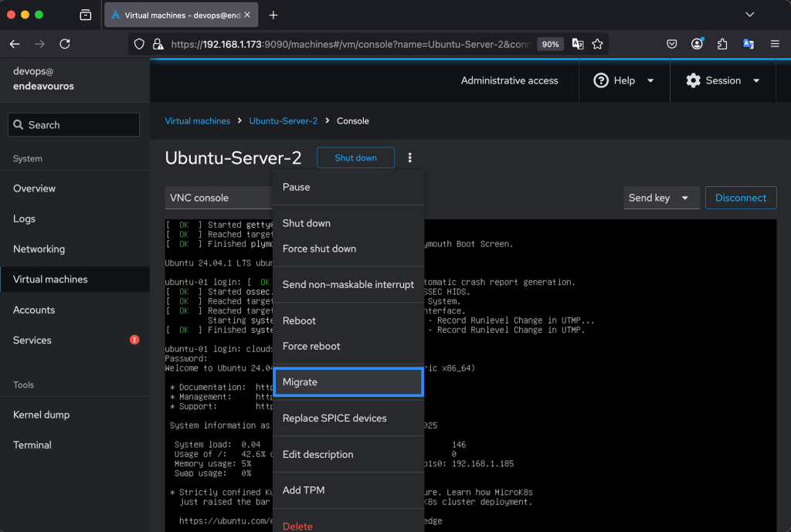Open Overview in the sidebar
791x532 pixels.
click(x=75, y=188)
